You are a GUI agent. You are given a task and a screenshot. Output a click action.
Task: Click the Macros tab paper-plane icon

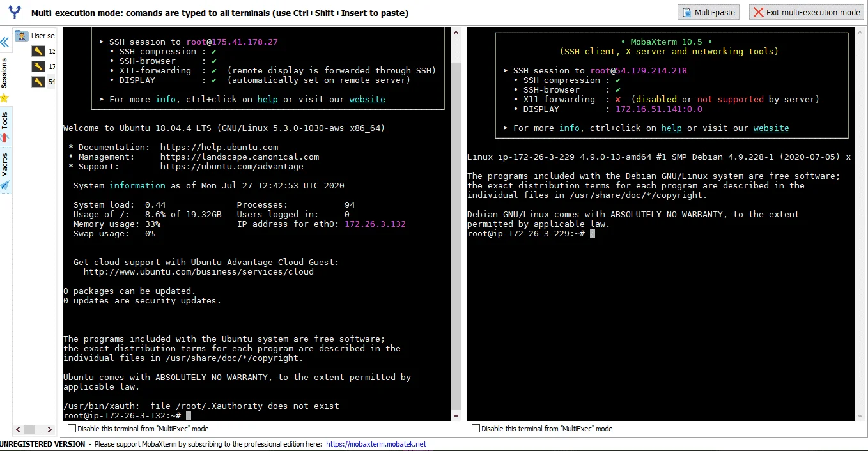click(4, 186)
